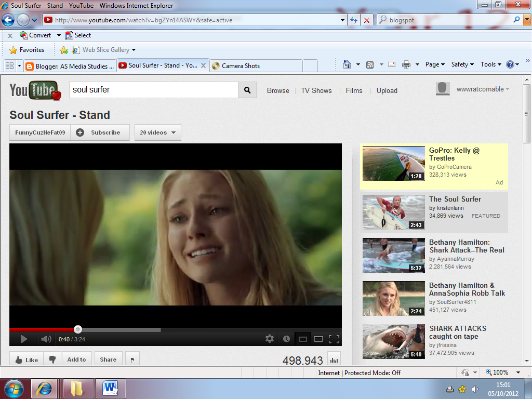Click the RSS feeds icon

pyautogui.click(x=370, y=64)
